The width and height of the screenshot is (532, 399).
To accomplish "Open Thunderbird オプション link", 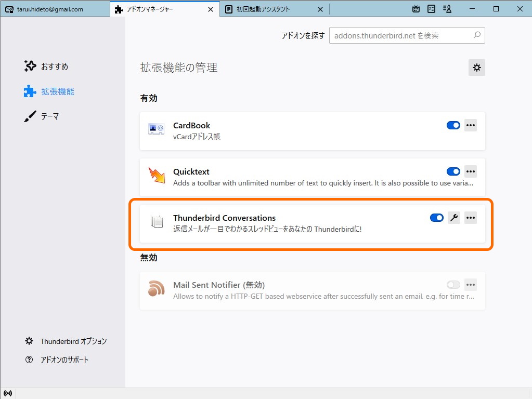I will [66, 341].
